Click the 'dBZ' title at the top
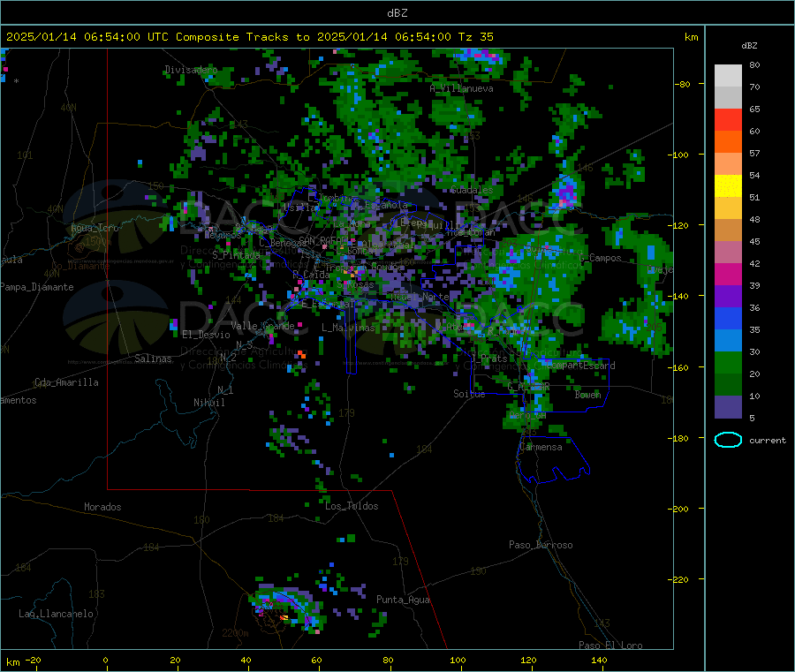The image size is (795, 672). pos(397,13)
